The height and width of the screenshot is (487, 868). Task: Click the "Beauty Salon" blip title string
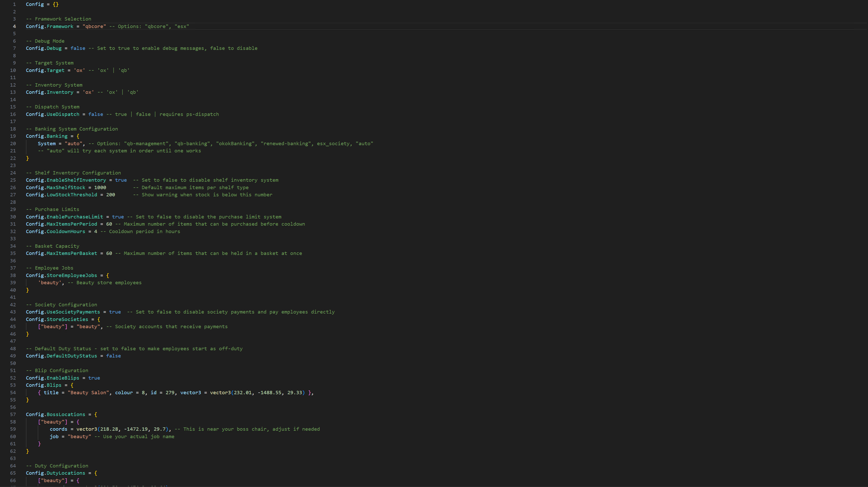[x=88, y=393]
